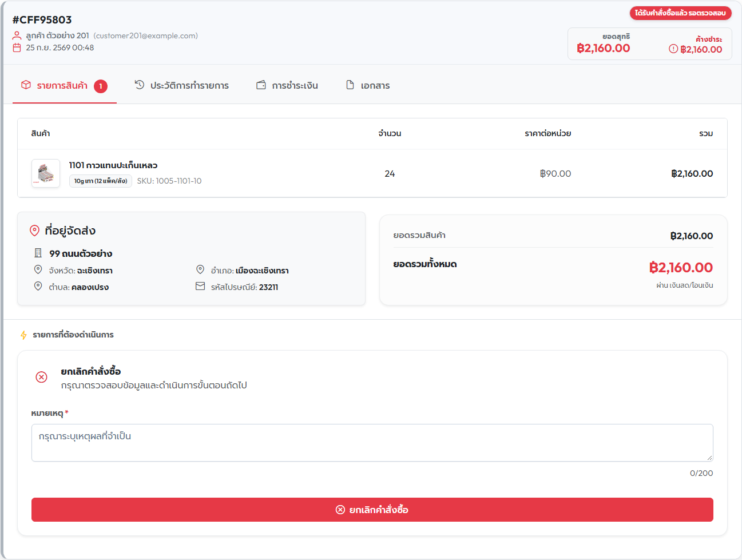
Task: Click the calendar icon beside the order date
Action: [17, 48]
